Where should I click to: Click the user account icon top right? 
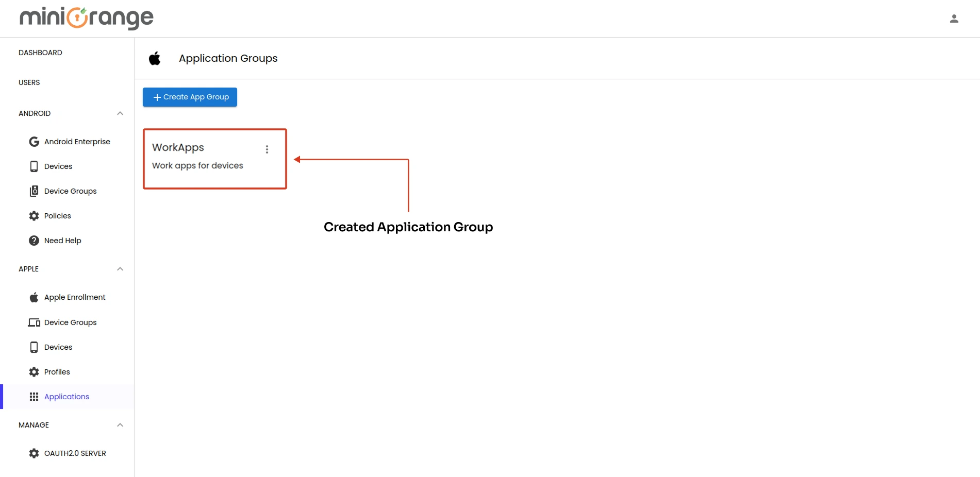(x=954, y=19)
